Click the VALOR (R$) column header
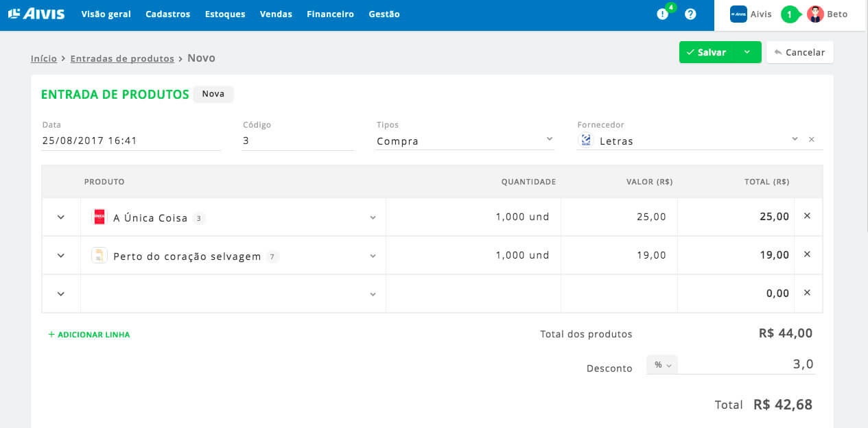This screenshot has width=868, height=428. 649,182
